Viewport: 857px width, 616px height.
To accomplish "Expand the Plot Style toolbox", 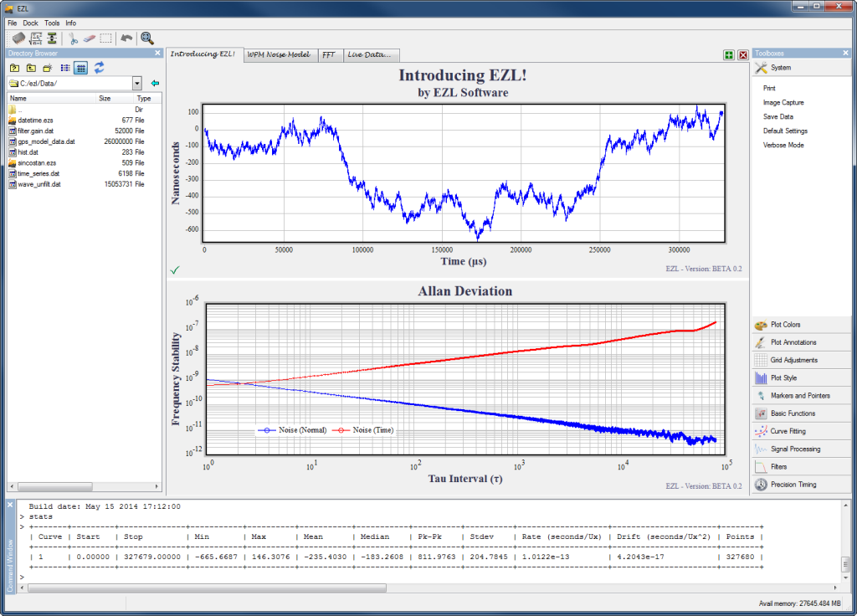I will coord(801,377).
